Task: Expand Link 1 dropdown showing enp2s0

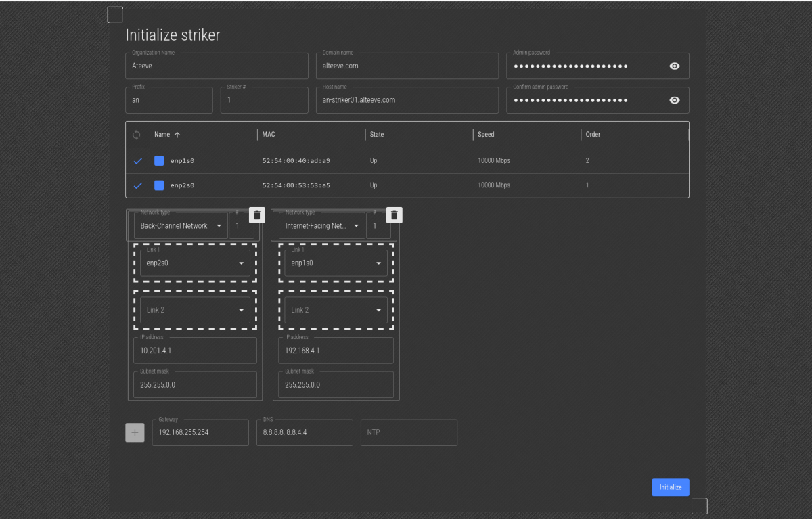Action: [195, 263]
